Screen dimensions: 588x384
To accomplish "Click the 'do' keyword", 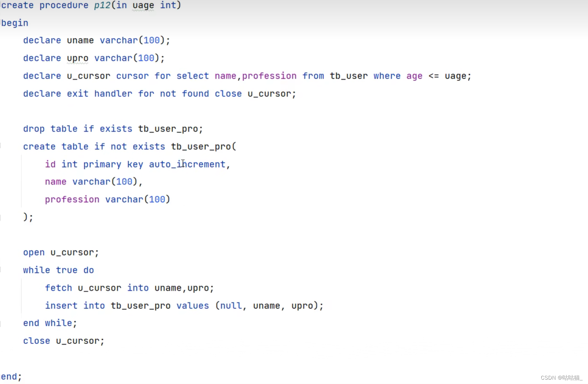I will click(x=88, y=270).
